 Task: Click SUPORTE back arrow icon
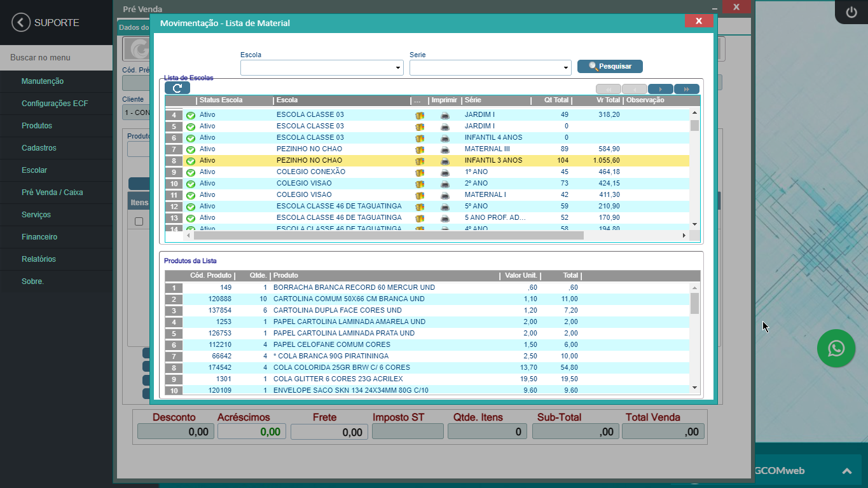pyautogui.click(x=21, y=23)
